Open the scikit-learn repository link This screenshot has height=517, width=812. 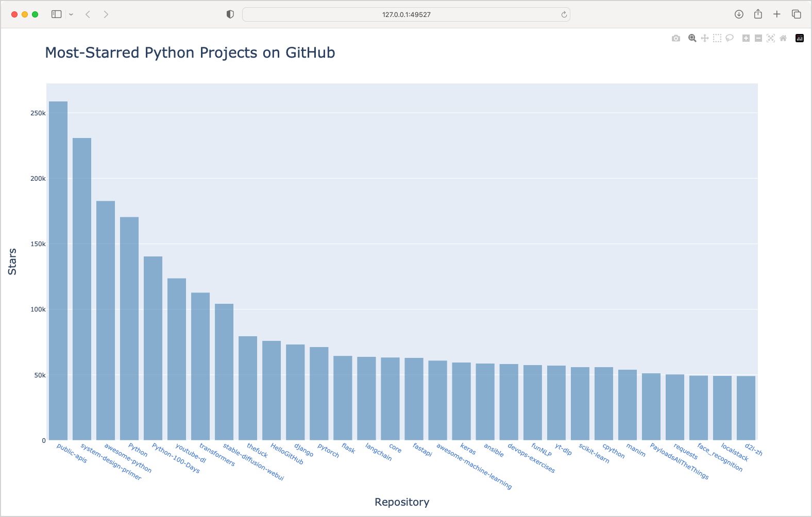coord(594,453)
